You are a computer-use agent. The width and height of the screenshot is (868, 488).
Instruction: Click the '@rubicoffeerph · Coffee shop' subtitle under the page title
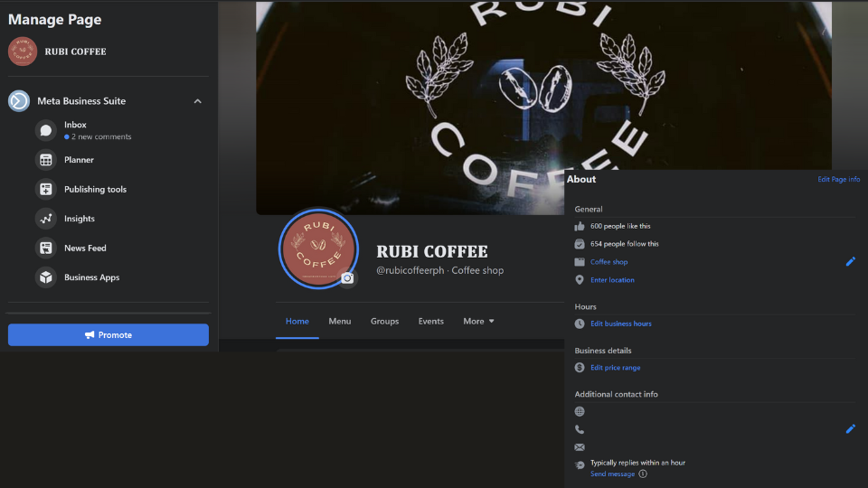(x=440, y=270)
